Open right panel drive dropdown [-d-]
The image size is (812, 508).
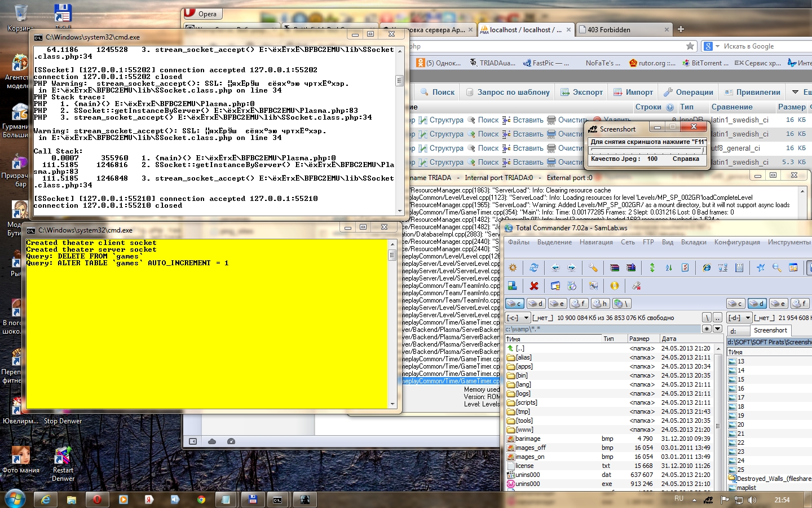739,318
